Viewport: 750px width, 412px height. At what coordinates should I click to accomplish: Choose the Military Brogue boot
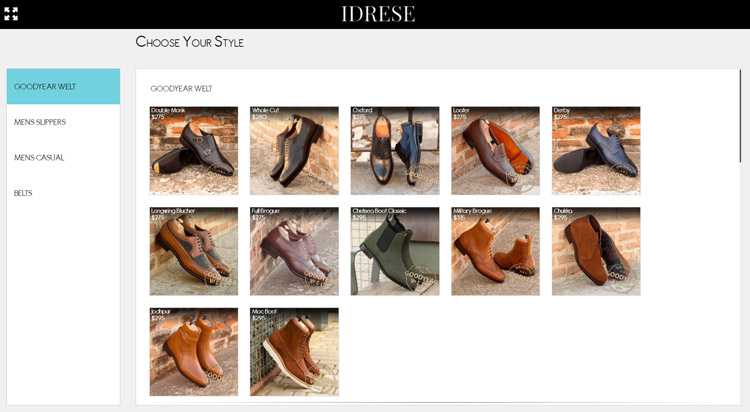pyautogui.click(x=496, y=251)
